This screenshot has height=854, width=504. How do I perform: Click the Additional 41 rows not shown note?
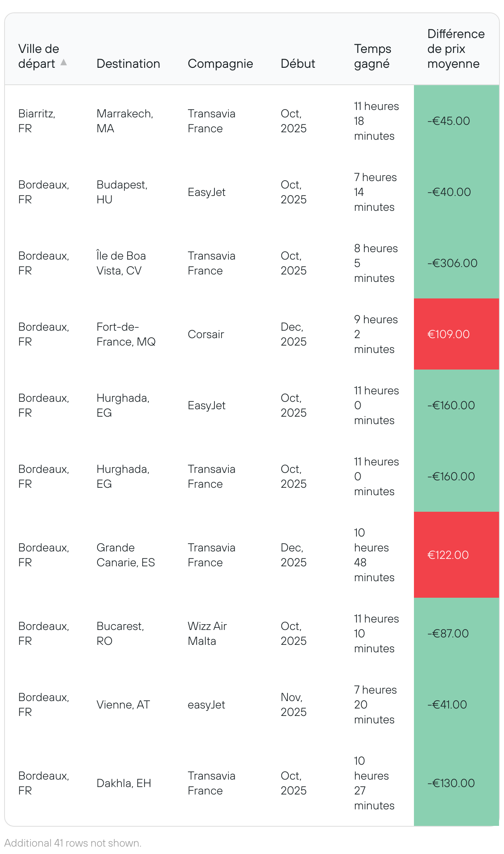[73, 843]
